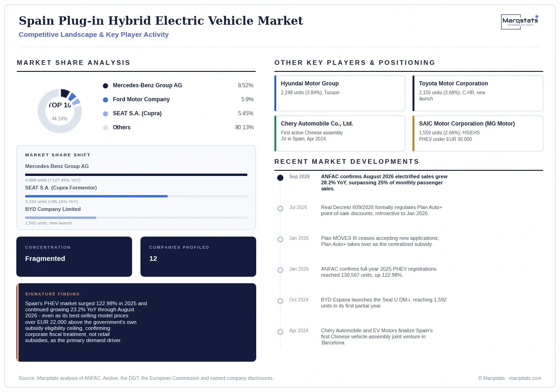Select the Jan 2026 Plan MOVES III marker
Screen dimensions: 560x392
pyautogui.click(x=280, y=239)
